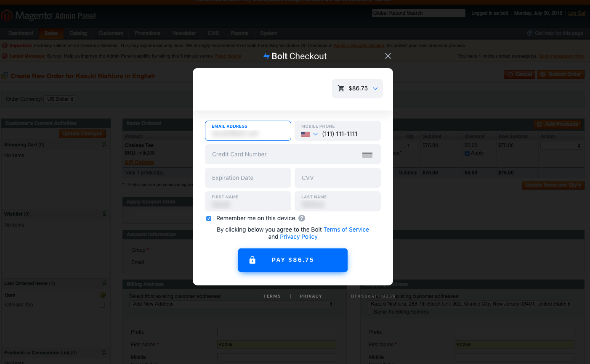Image resolution: width=590 pixels, height=364 pixels.
Task: Click the billing Prefix input field
Action: [x=276, y=332]
